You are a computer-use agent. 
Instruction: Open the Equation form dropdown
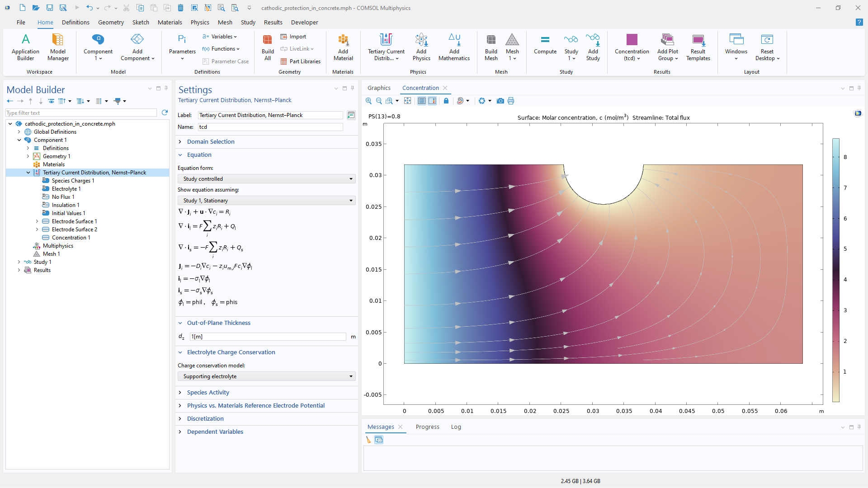coord(266,179)
